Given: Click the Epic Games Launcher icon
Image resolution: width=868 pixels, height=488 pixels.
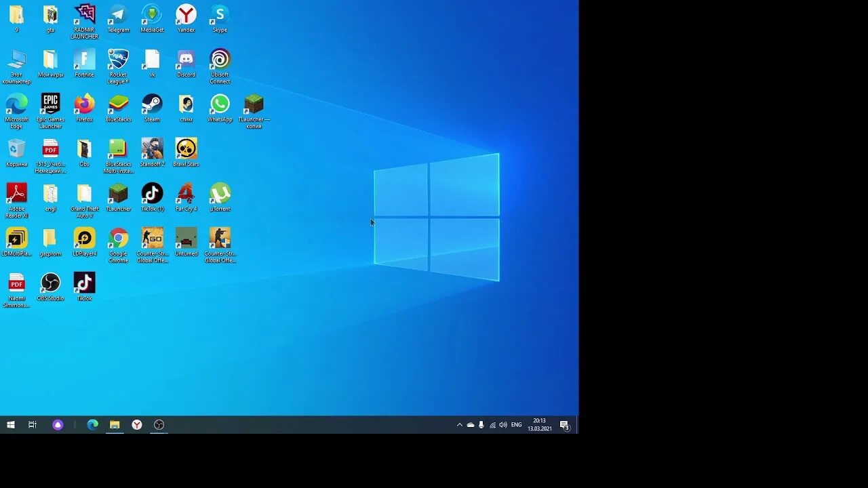Looking at the screenshot, I should coord(50,110).
